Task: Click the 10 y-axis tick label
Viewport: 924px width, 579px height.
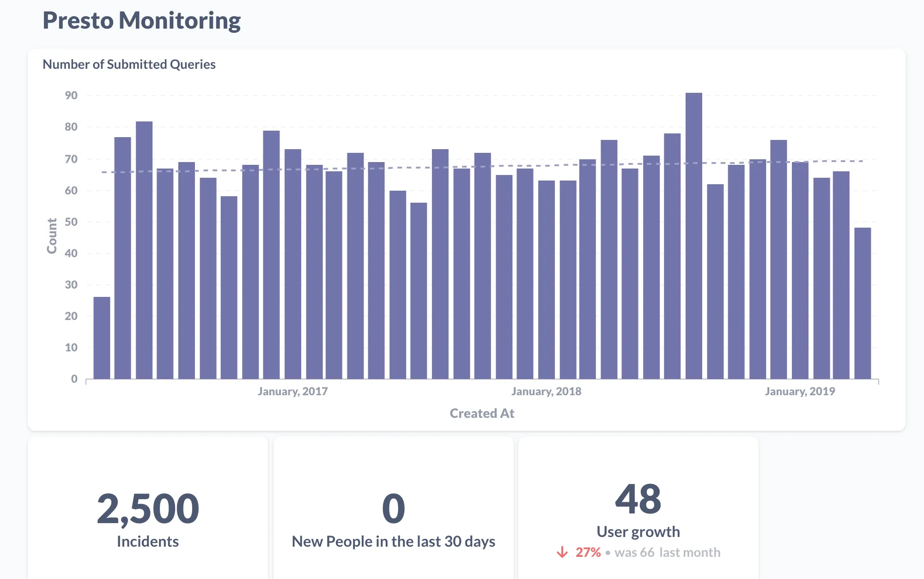Action: [71, 348]
